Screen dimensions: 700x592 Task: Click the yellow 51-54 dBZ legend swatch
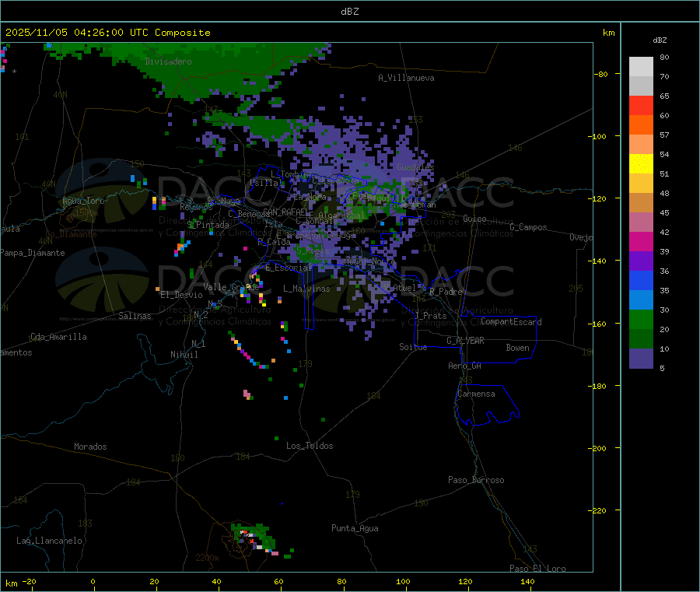[641, 164]
